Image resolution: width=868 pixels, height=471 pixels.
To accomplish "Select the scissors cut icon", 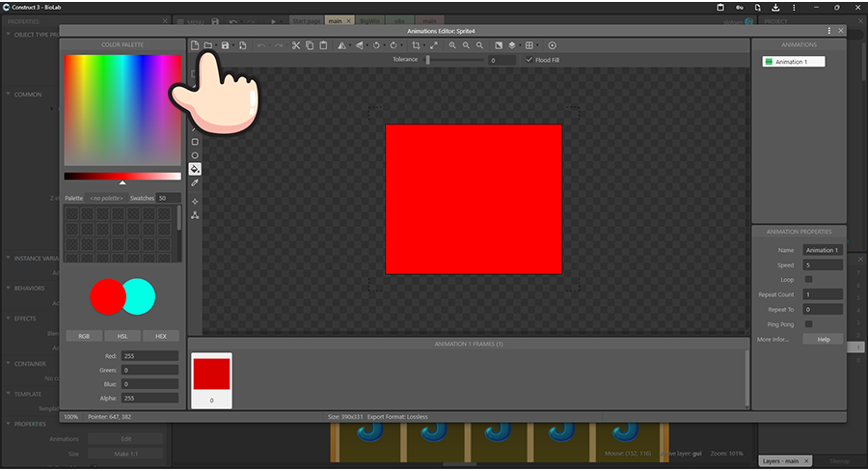I will click(x=296, y=45).
